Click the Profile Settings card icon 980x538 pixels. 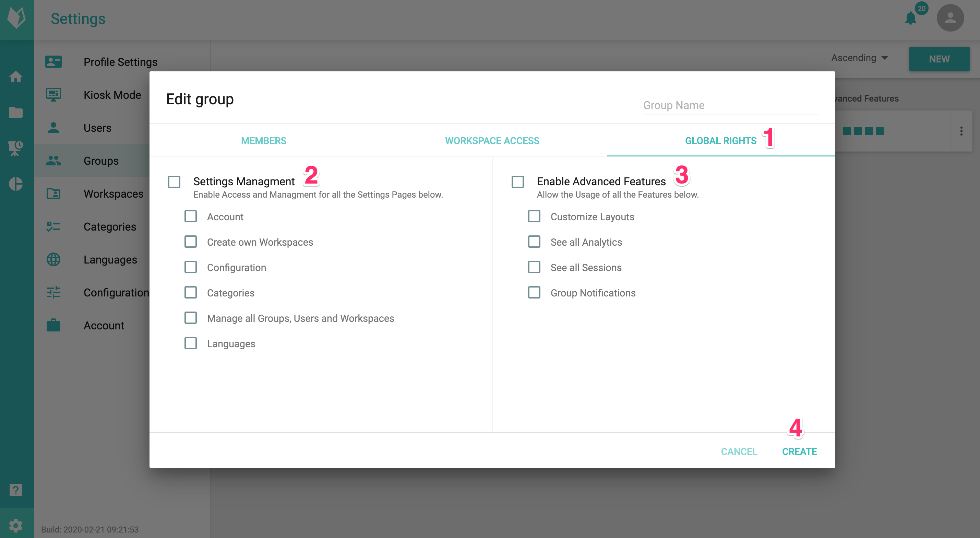(53, 62)
